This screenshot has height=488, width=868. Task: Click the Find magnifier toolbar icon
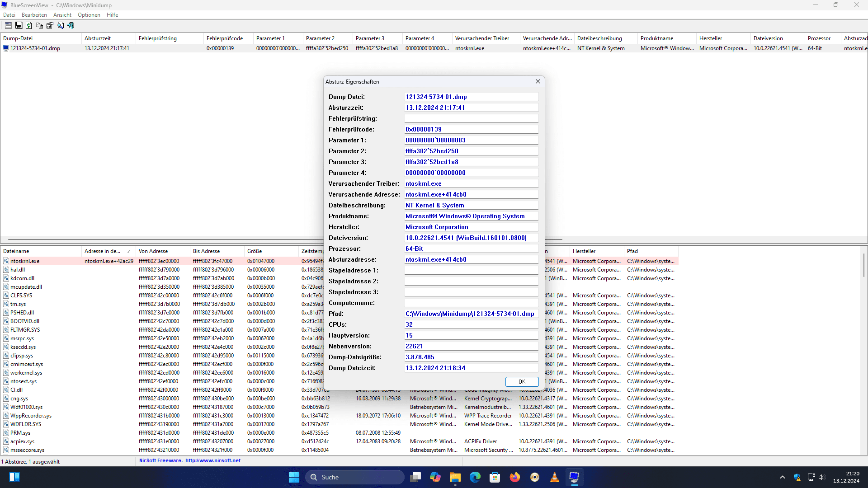tap(61, 26)
